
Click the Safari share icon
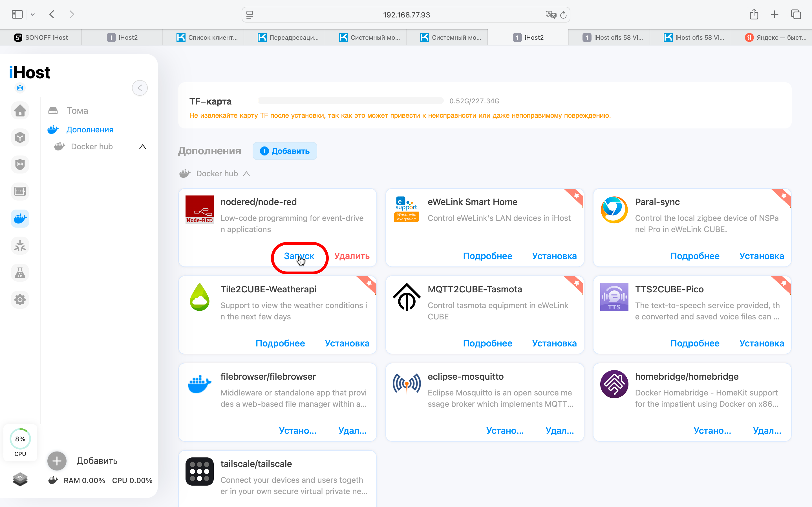click(x=754, y=14)
